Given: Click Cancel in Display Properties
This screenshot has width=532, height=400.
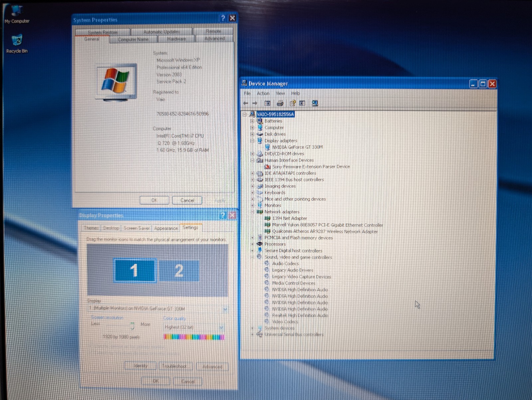Looking at the screenshot, I should [x=188, y=381].
